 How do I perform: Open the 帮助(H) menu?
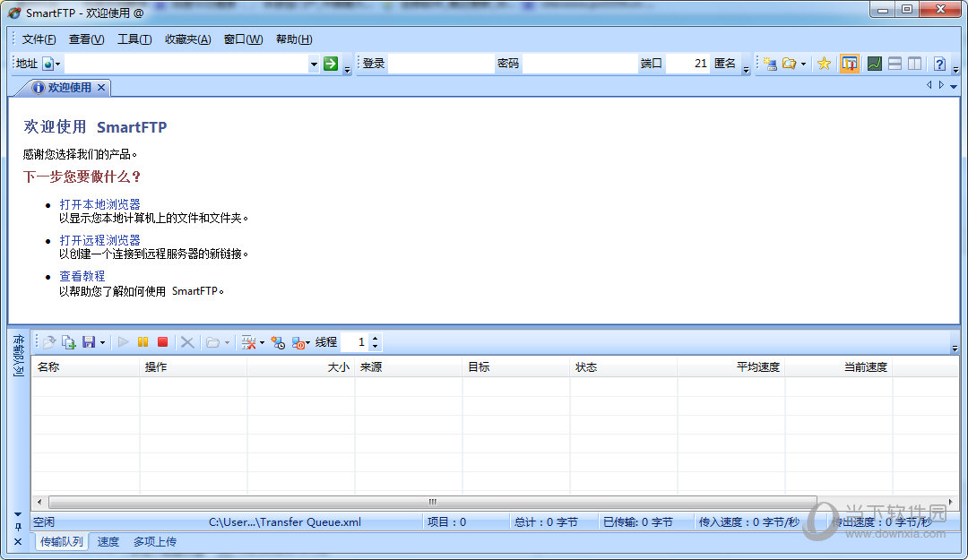tap(294, 39)
